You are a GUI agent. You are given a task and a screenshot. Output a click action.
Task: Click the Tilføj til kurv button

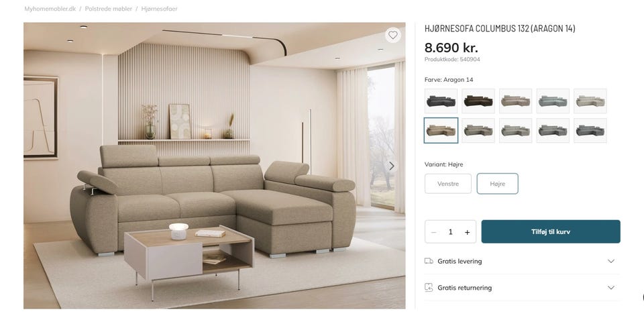tap(551, 231)
